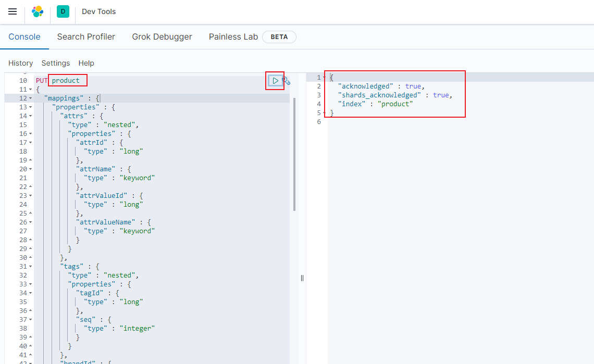Run the PUT product request
The width and height of the screenshot is (594, 364).
[x=275, y=81]
